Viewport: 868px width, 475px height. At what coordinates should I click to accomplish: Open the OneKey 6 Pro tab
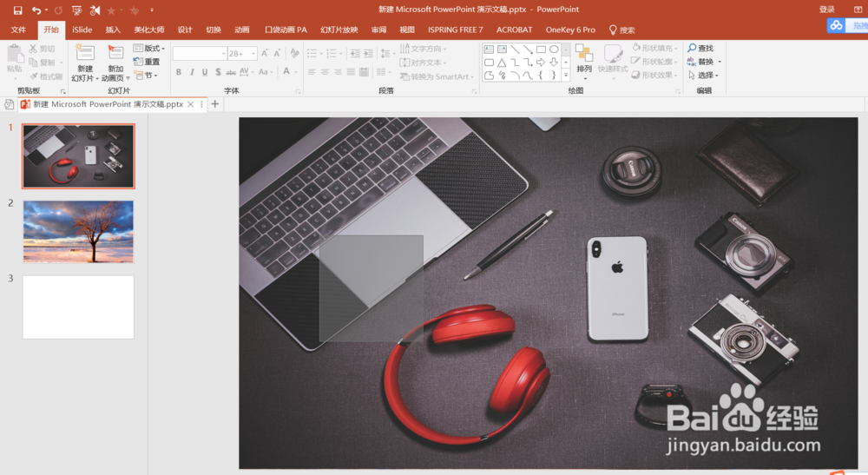[570, 30]
